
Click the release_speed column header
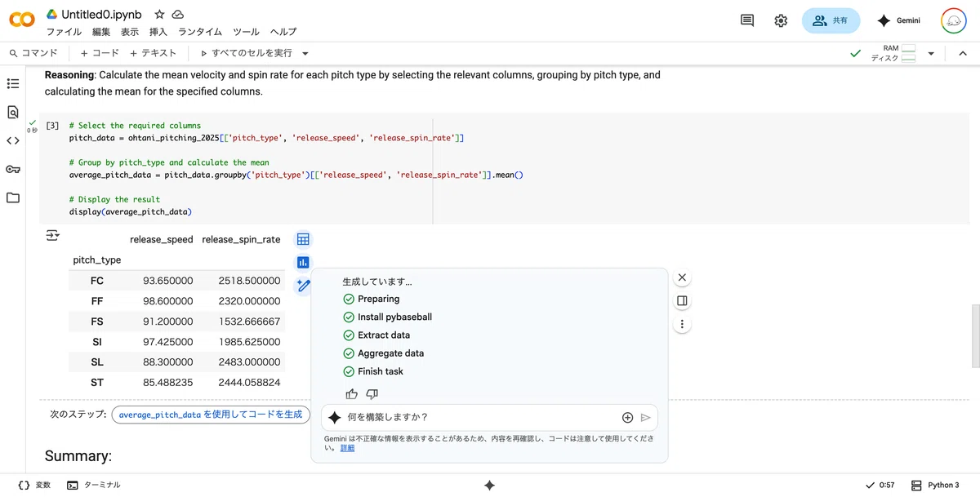(162, 239)
